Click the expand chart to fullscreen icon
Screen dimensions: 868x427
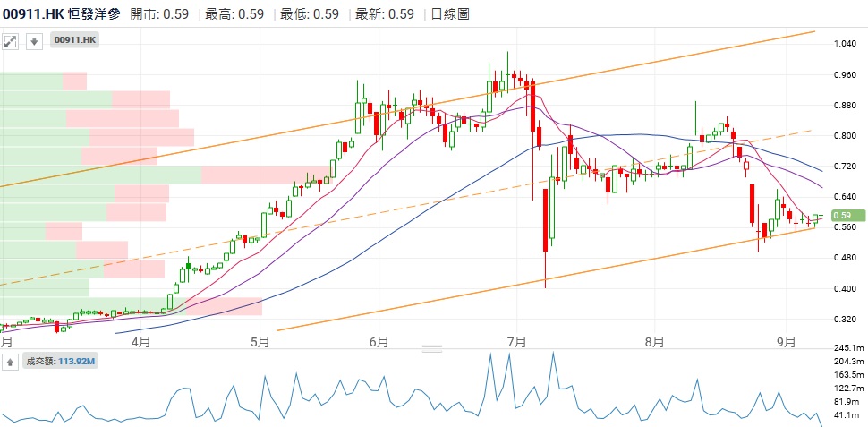[11, 40]
